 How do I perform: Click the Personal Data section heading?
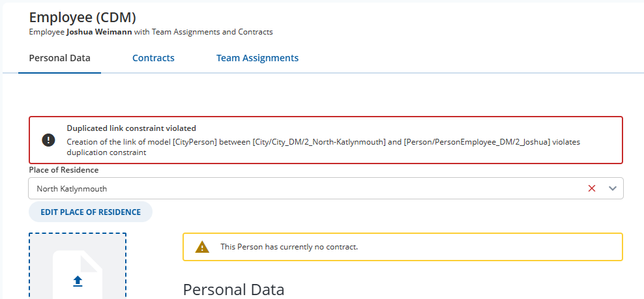(x=233, y=289)
